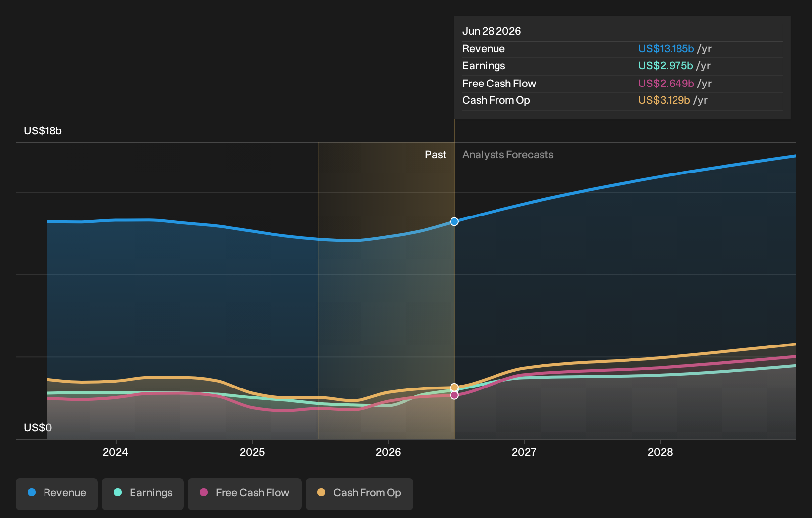Click the Earnings row label in tooltip
The width and height of the screenshot is (812, 518).
pos(484,66)
